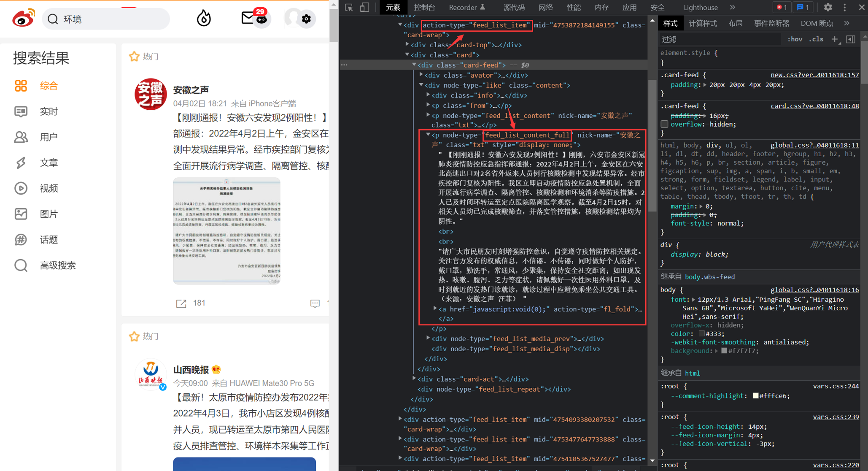Toggle the device emulation toolbar
Image resolution: width=868 pixels, height=471 pixels.
365,7
